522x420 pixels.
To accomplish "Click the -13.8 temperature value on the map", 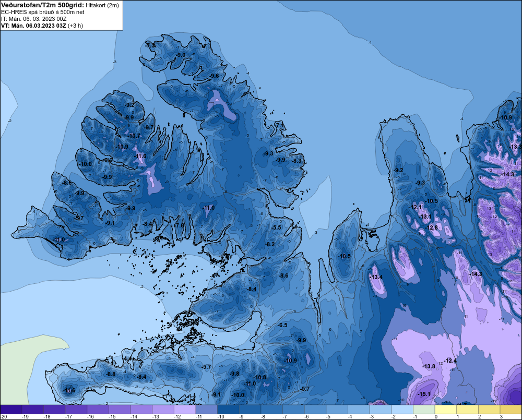I will (429, 366).
